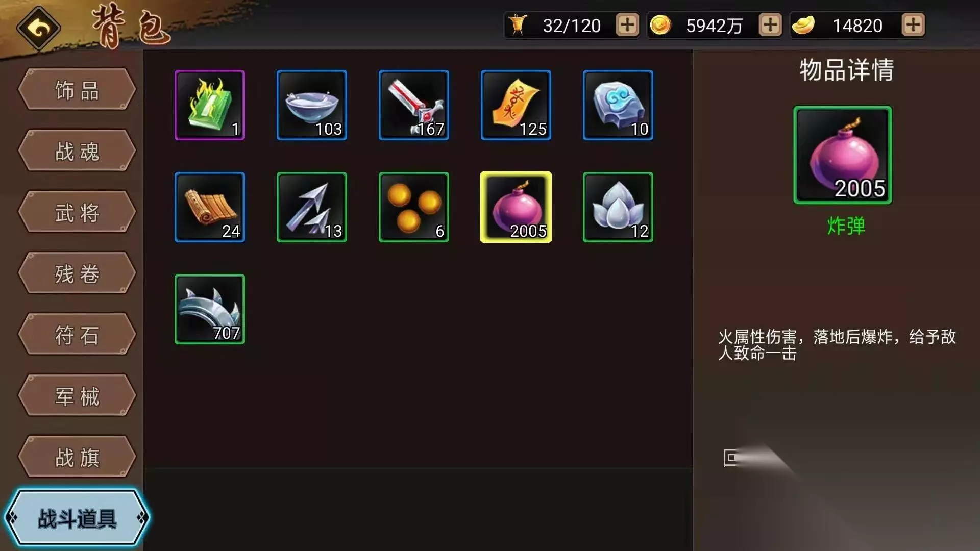Image resolution: width=980 pixels, height=551 pixels.
Task: Open the 饰品 accessories tab
Action: [x=77, y=90]
